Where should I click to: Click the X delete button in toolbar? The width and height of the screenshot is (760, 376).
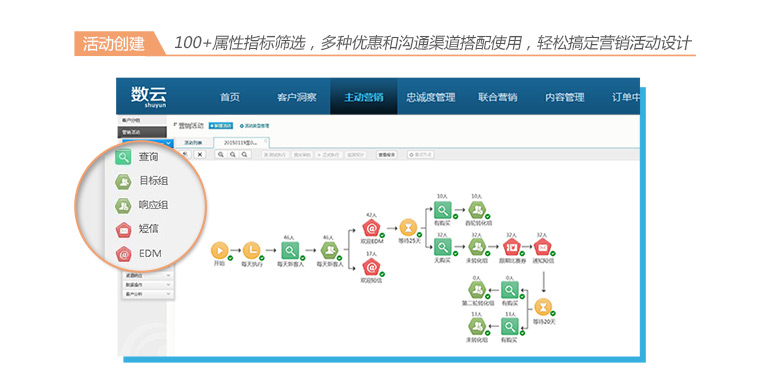pyautogui.click(x=200, y=155)
